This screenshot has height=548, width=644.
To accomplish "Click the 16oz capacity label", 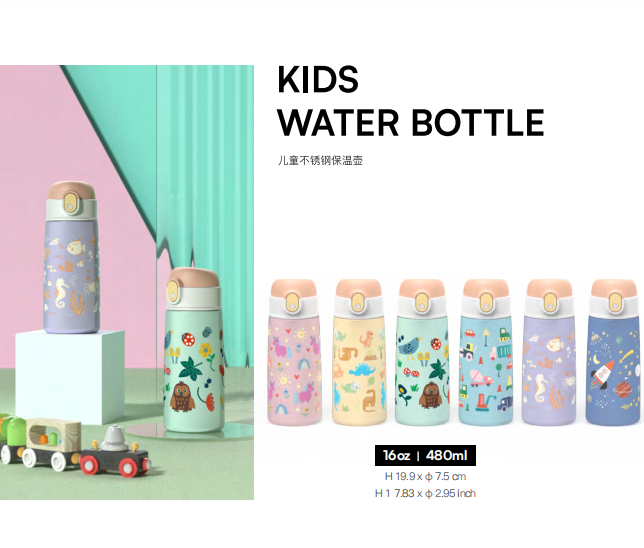I will 397,456.
